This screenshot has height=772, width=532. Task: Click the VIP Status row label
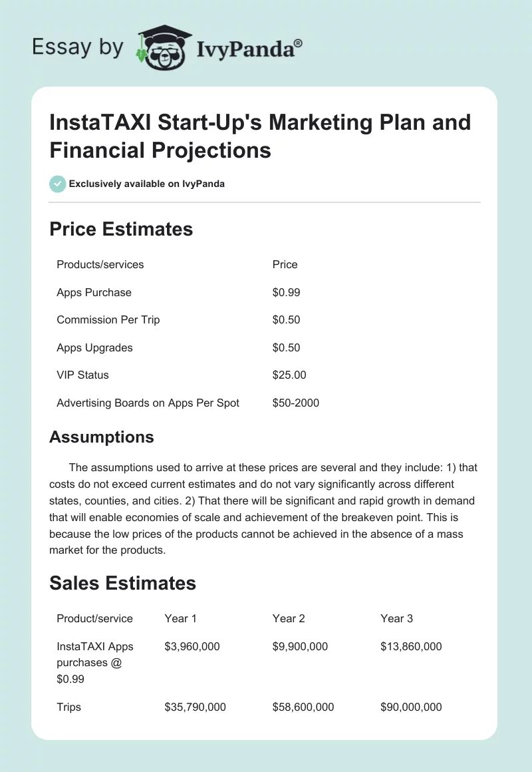pos(82,375)
